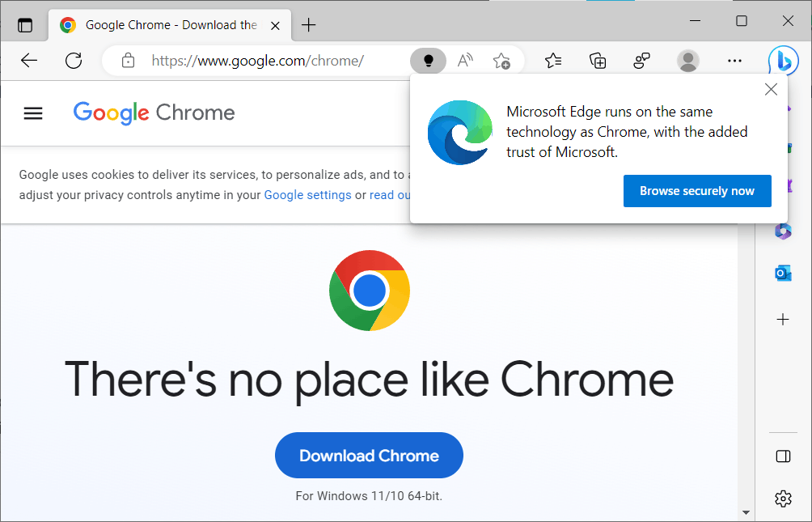Add this page to favorites
This screenshot has height=522, width=812.
point(501,60)
